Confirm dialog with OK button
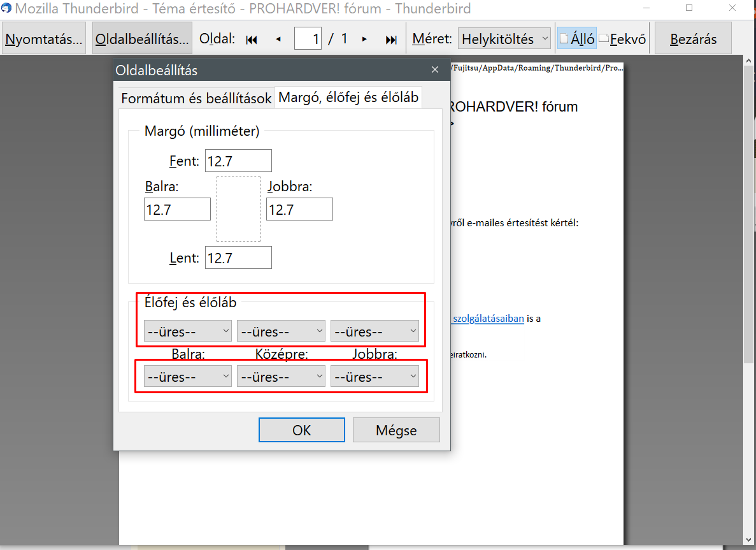 [x=302, y=430]
